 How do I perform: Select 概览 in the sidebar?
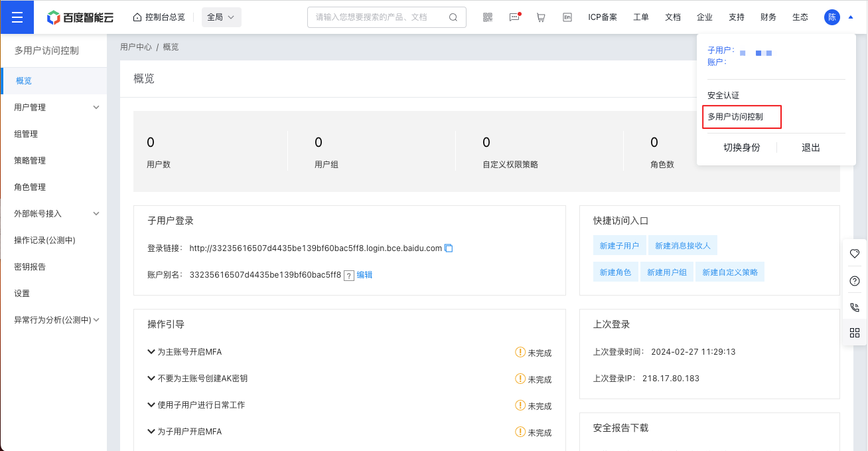pos(54,81)
